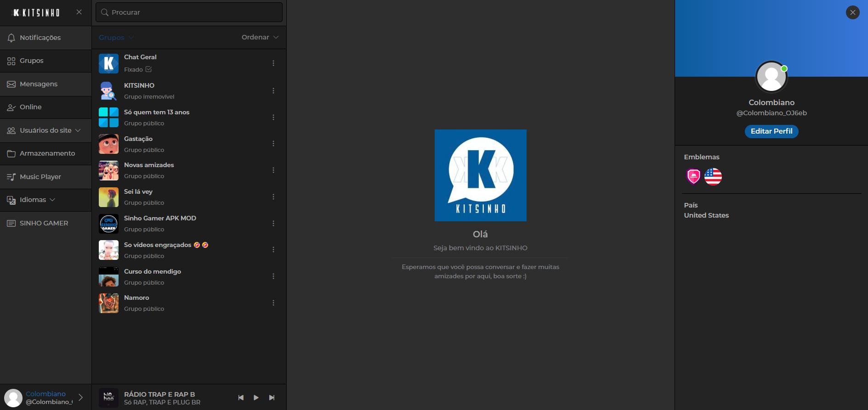Open options menu for Chat Geral

(273, 63)
